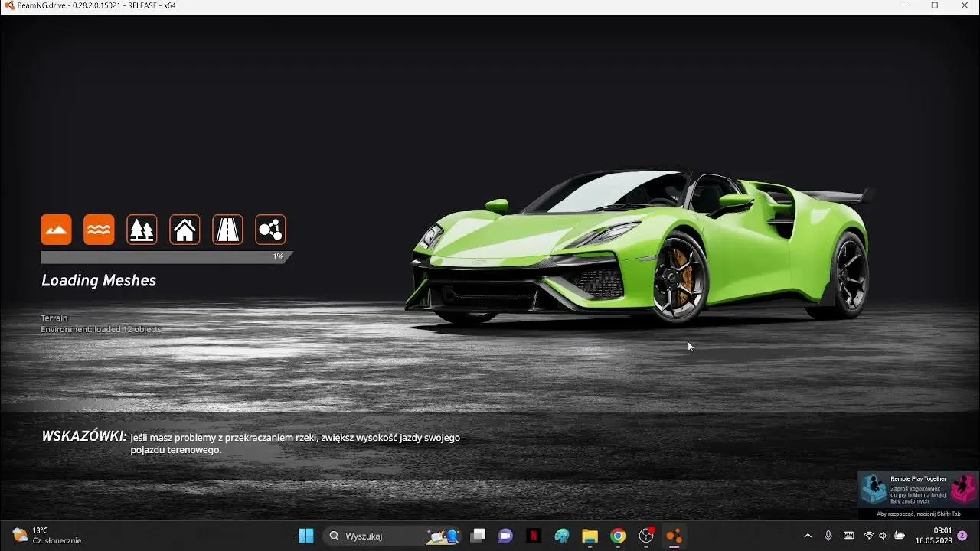The image size is (980, 551).
Task: Open the weather widget showing 13°C
Action: point(47,536)
